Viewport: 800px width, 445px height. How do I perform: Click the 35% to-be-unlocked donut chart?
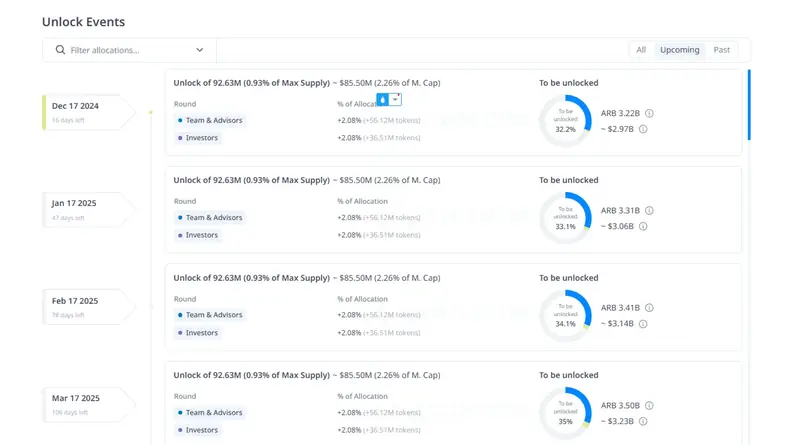point(565,413)
